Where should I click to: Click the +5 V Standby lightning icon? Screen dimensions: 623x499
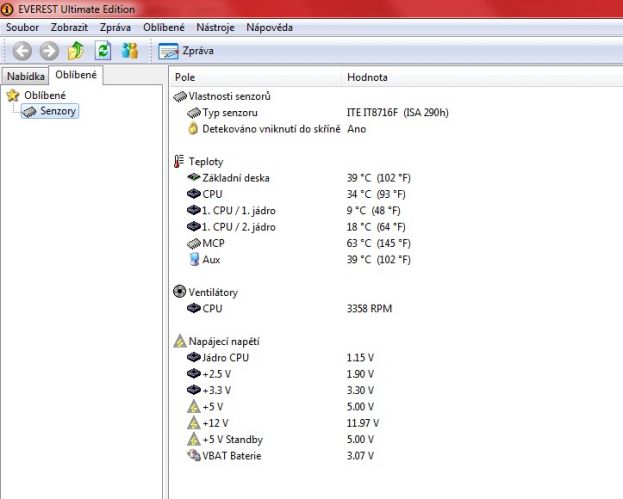193,439
